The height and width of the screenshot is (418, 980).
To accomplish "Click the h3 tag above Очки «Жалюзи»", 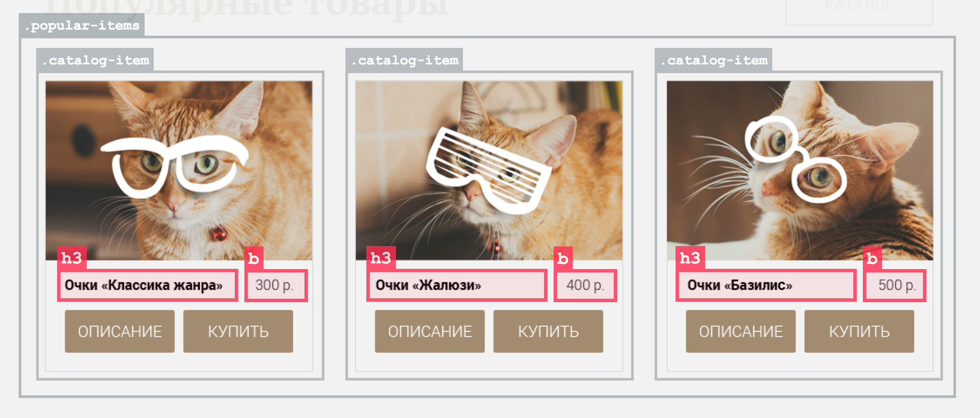I will point(381,258).
